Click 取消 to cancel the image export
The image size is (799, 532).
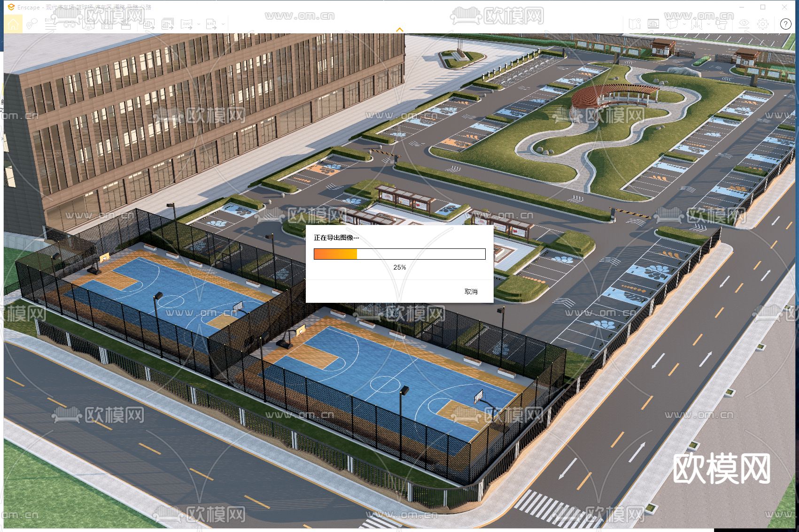471,292
